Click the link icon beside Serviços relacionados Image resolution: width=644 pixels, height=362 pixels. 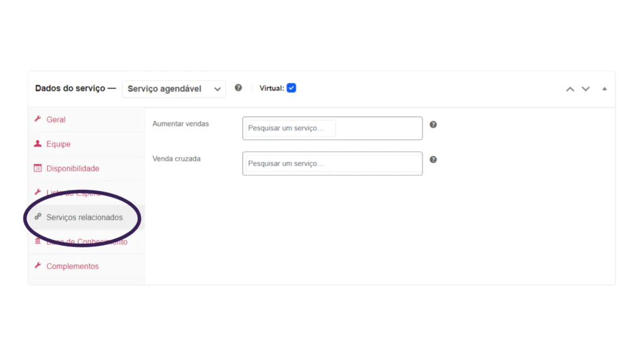(38, 217)
